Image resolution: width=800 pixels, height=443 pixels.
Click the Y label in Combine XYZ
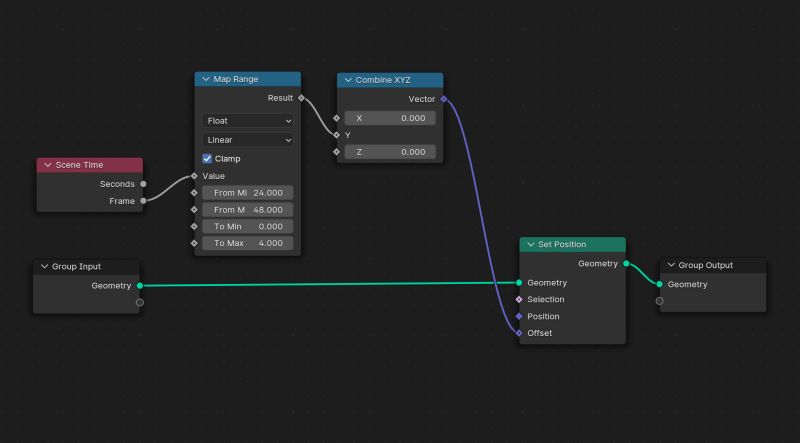pyautogui.click(x=347, y=135)
